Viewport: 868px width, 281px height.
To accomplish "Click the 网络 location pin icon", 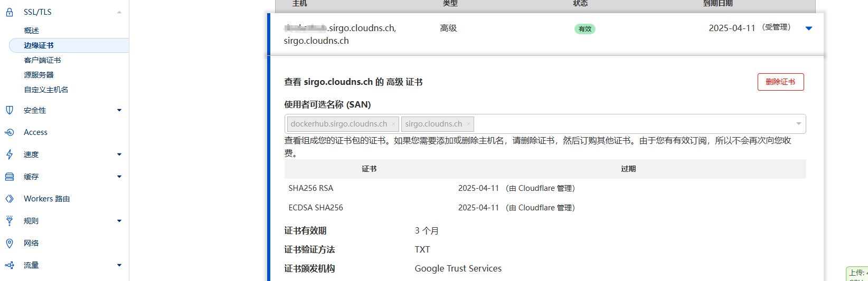I will [10, 243].
